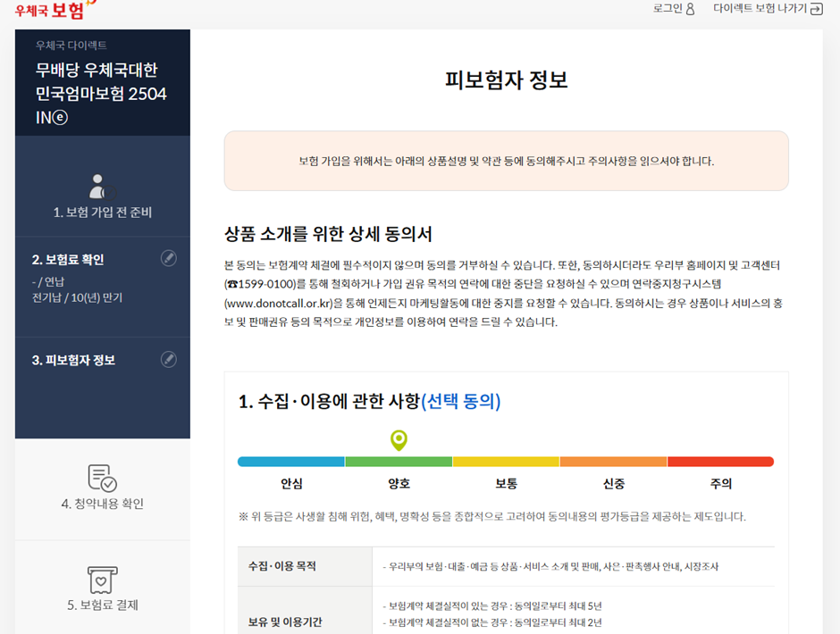Click the 로그인 link
Screen dimensions: 840x634
[668, 9]
